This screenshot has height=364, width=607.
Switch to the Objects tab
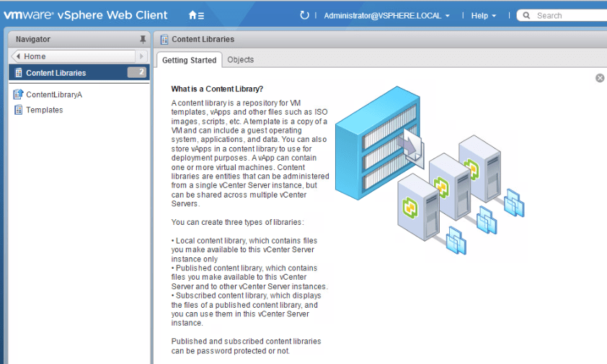(240, 60)
